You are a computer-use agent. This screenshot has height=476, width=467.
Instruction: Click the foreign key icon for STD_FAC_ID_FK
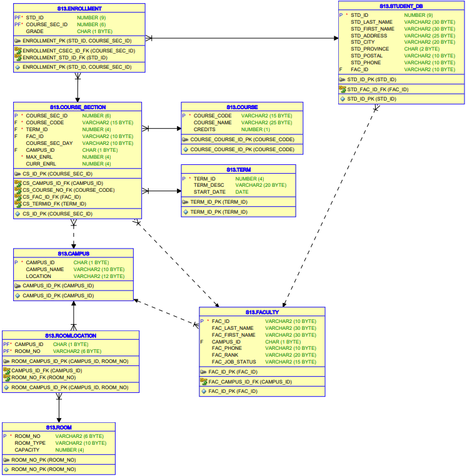tap(343, 89)
